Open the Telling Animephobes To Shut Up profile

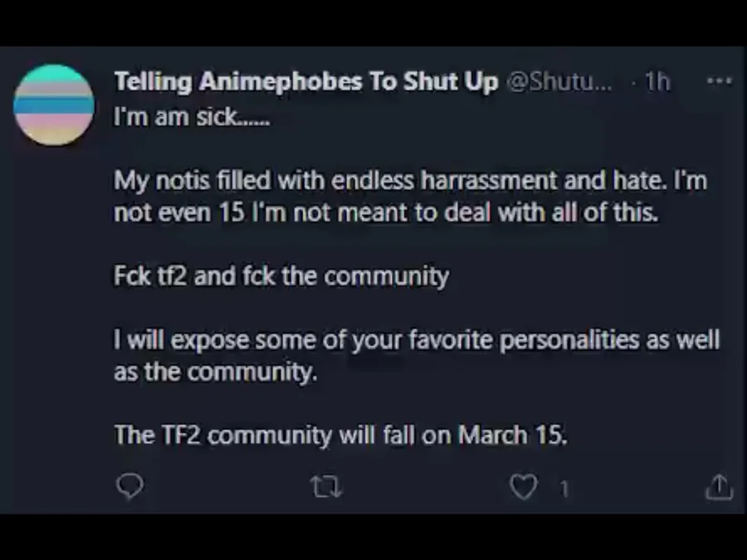305,82
